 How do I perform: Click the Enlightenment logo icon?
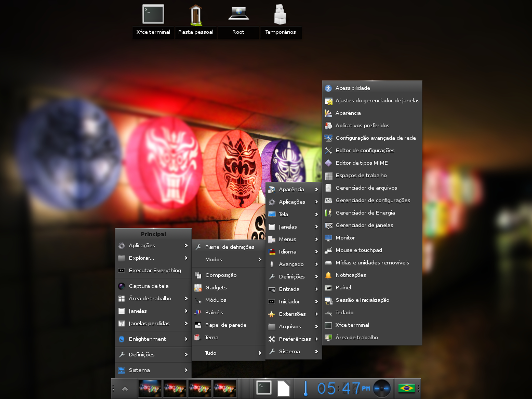tap(122, 339)
